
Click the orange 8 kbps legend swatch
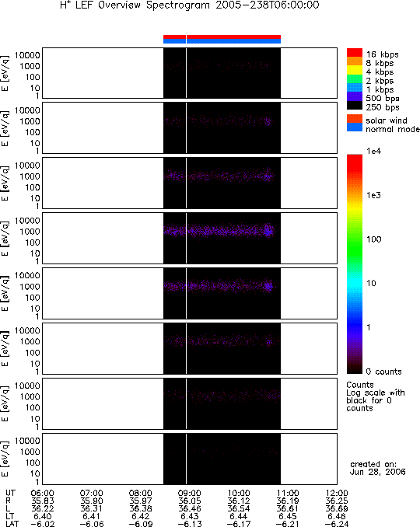[x=355, y=61]
